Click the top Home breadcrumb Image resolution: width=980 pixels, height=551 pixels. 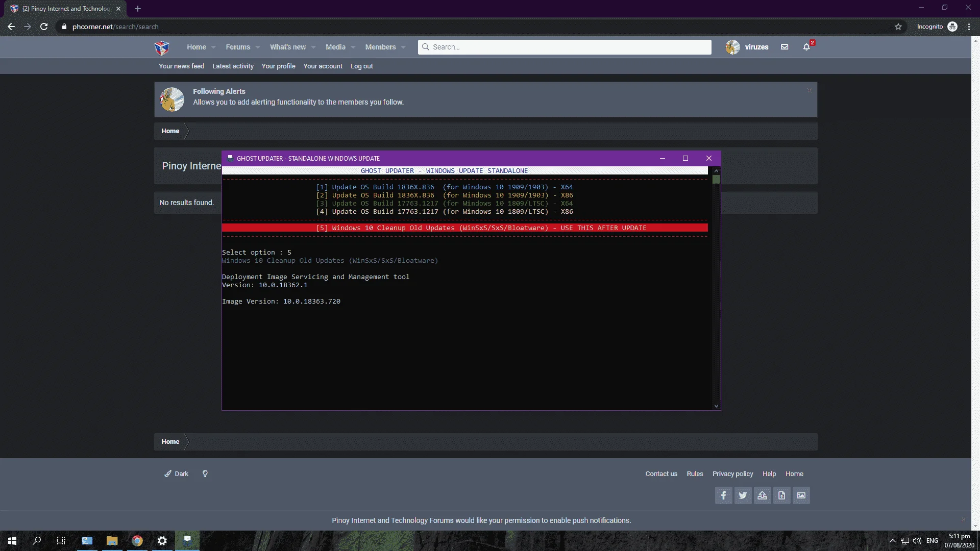click(x=170, y=131)
